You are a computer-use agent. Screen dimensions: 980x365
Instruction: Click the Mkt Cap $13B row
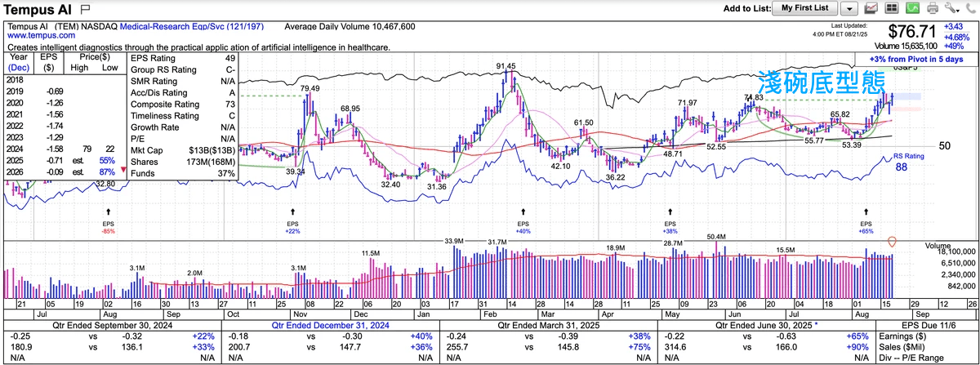coord(185,150)
